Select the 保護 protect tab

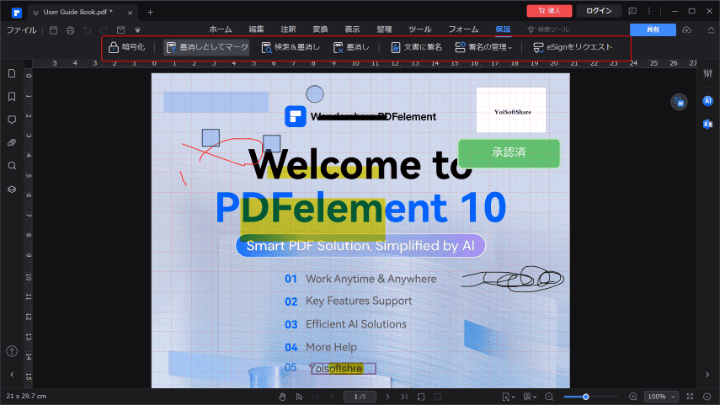[x=503, y=29]
